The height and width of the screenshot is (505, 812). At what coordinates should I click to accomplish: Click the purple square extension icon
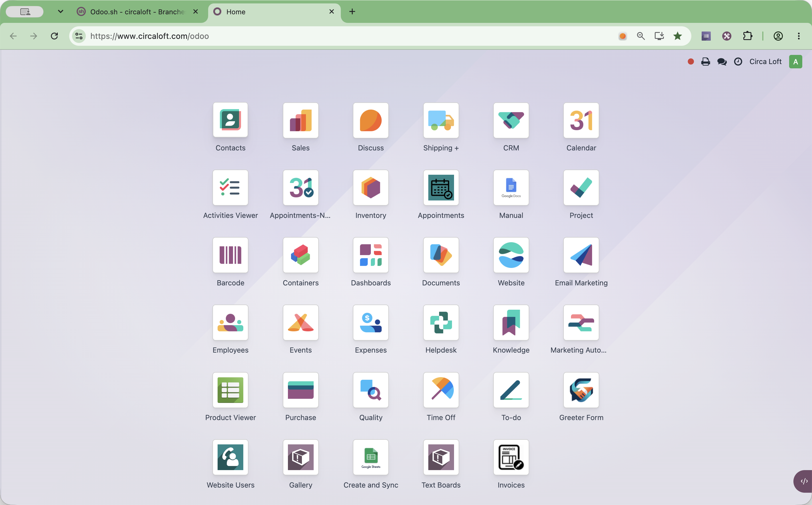(x=706, y=36)
